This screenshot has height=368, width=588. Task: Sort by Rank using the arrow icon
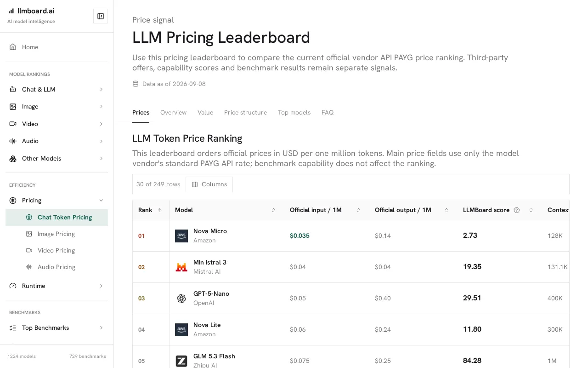(x=160, y=210)
